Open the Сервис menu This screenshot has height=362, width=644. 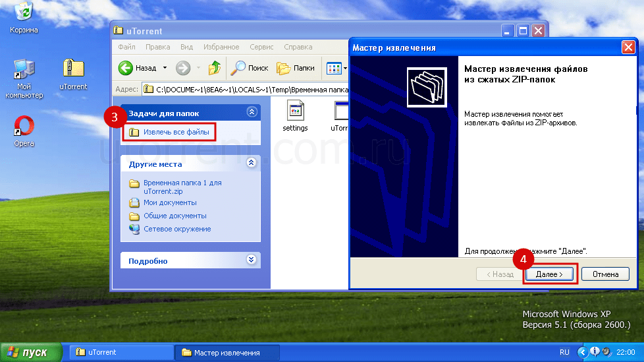tap(261, 47)
